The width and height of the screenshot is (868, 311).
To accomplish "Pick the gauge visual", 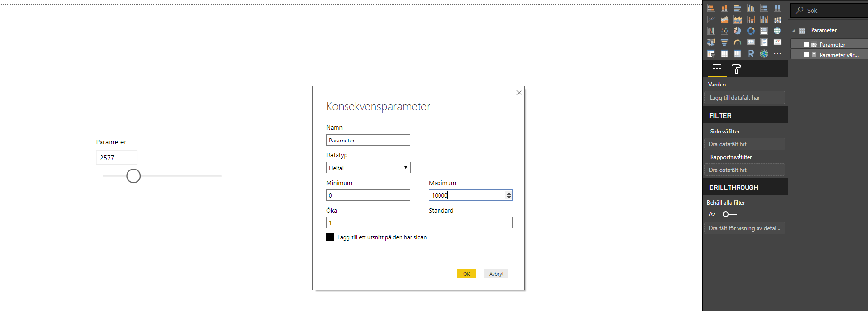I will point(737,42).
